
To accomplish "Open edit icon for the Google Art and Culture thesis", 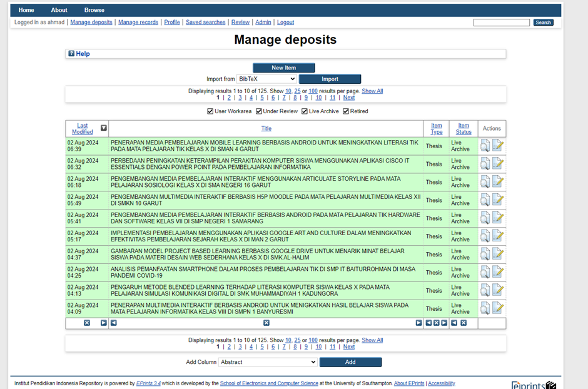I will [498, 236].
